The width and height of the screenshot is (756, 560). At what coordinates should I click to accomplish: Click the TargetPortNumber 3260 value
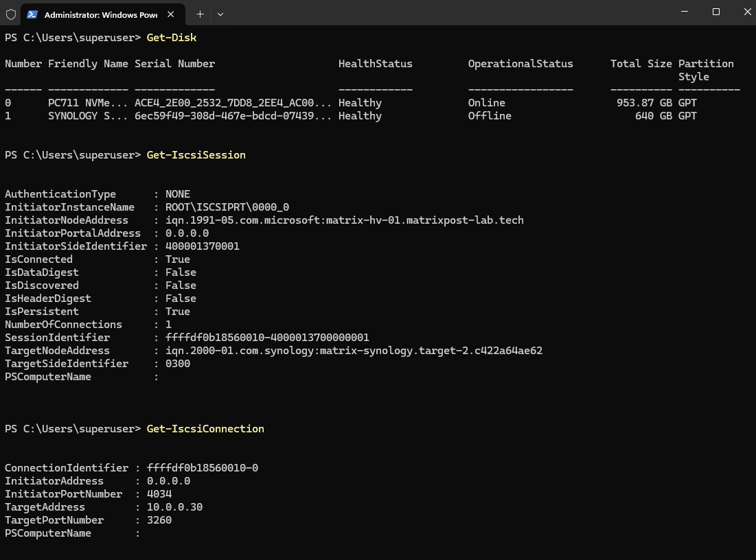[159, 520]
